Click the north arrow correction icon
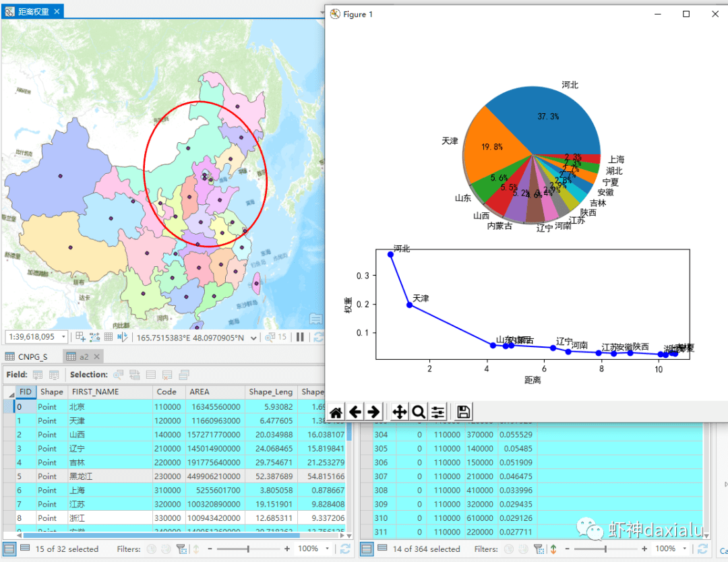This screenshot has width=728, height=562. [122, 337]
